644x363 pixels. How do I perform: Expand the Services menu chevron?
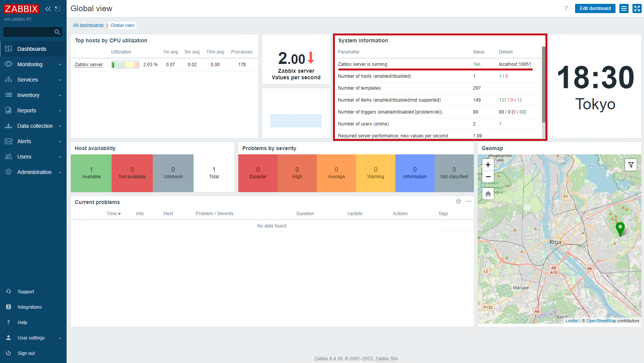[60, 80]
